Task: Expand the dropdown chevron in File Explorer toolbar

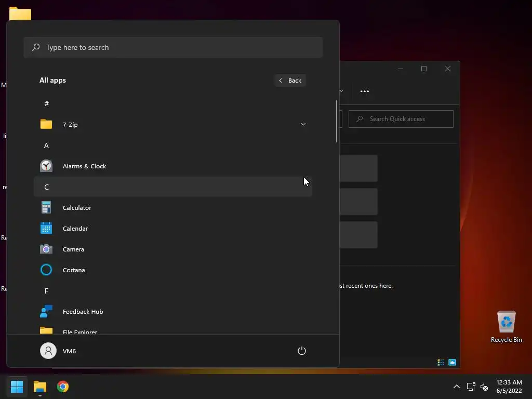Action: (341, 91)
